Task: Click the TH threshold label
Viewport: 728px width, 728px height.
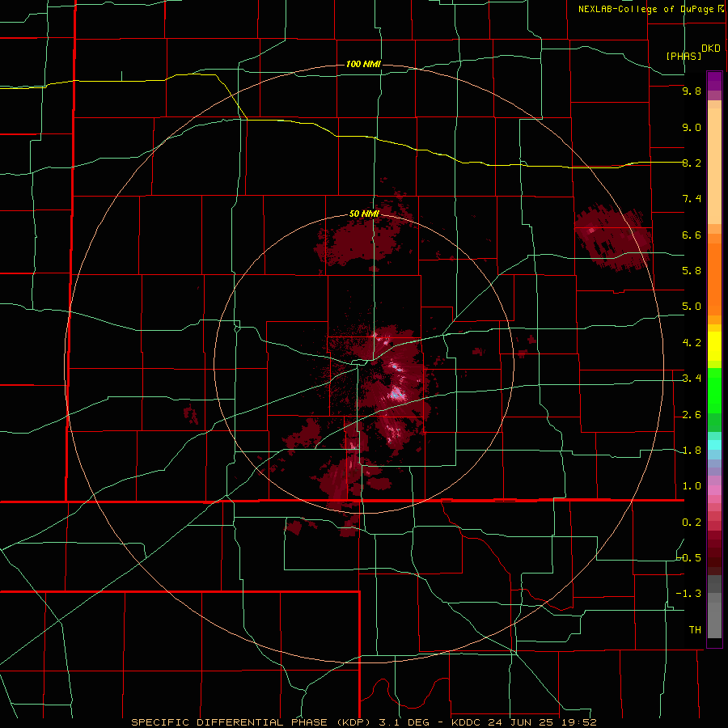Action: [x=695, y=630]
